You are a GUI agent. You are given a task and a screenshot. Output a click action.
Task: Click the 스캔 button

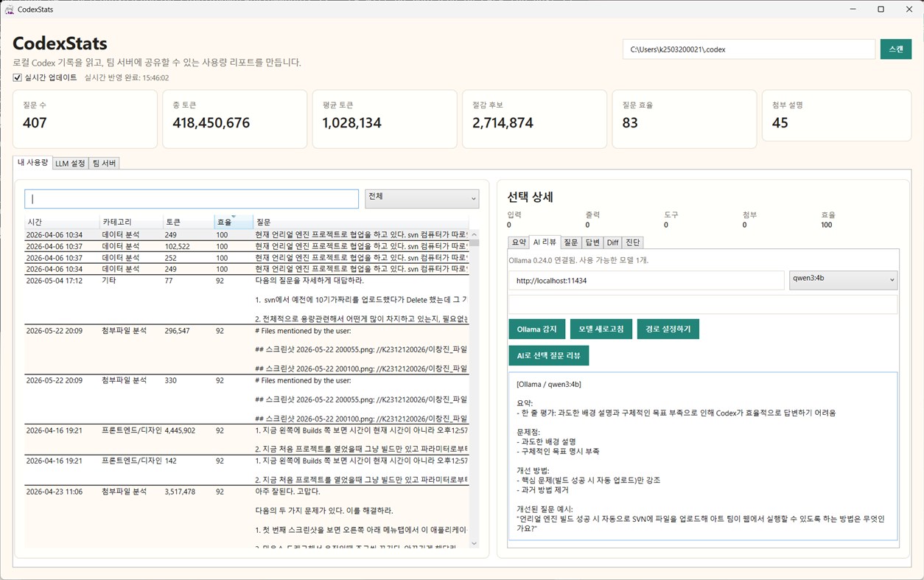pyautogui.click(x=895, y=49)
